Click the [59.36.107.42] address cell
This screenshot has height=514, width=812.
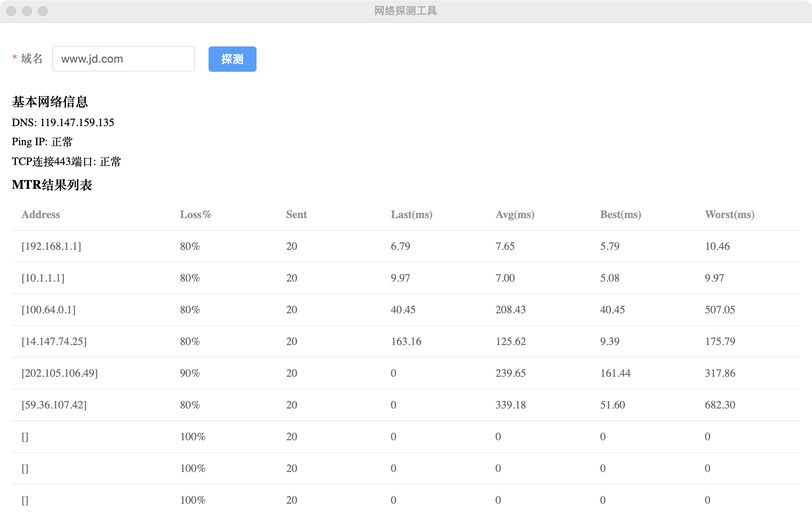tap(54, 405)
